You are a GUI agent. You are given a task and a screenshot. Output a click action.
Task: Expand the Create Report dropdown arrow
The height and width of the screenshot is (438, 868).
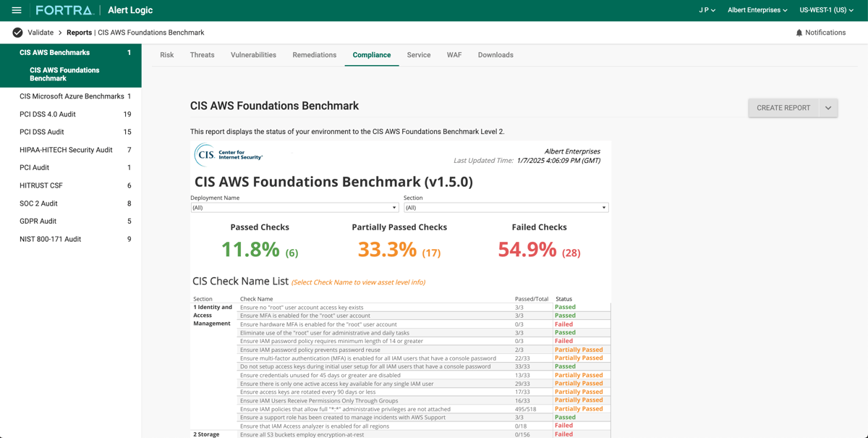click(827, 107)
